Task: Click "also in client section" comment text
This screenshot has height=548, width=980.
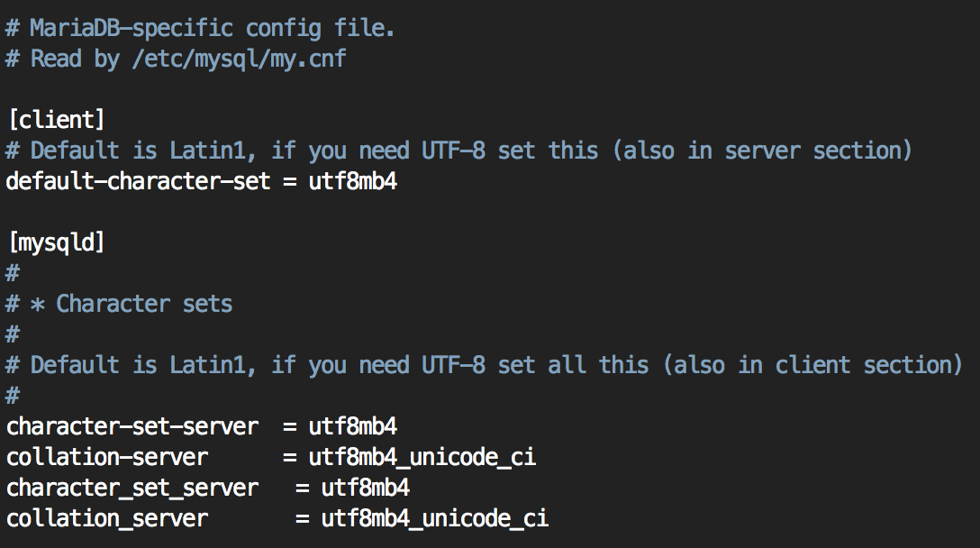Action: (x=812, y=365)
